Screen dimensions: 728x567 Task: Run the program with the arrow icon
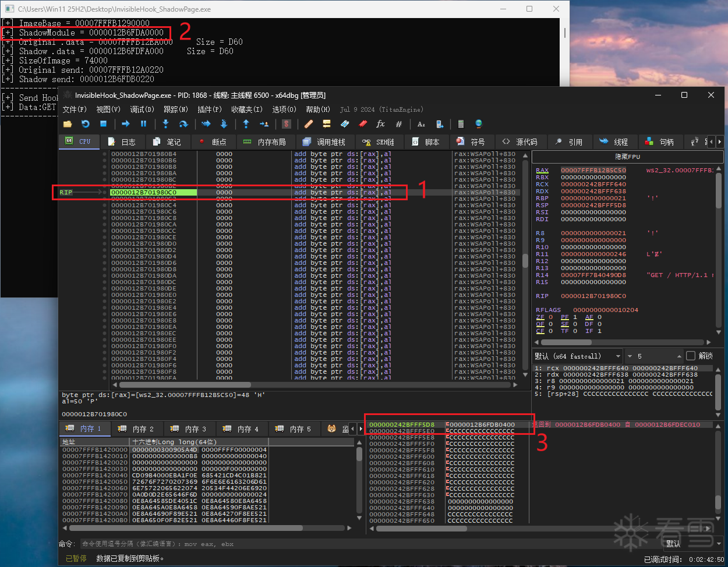(126, 124)
